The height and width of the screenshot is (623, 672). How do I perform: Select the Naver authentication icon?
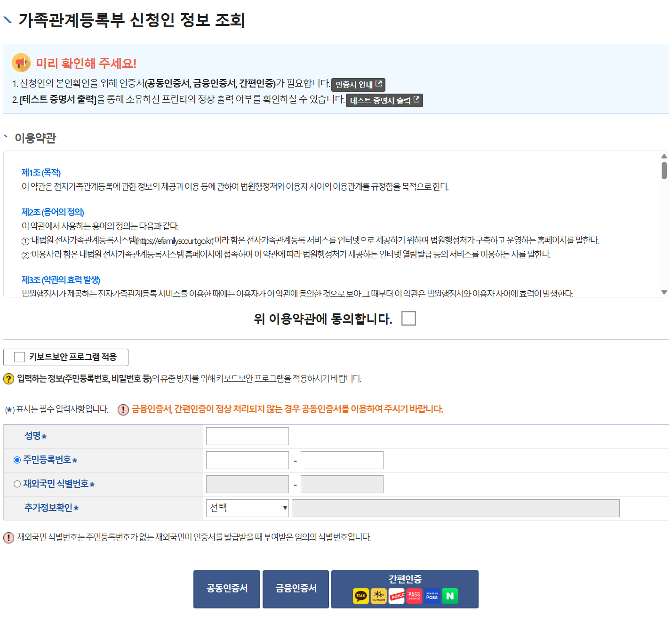[x=450, y=596]
